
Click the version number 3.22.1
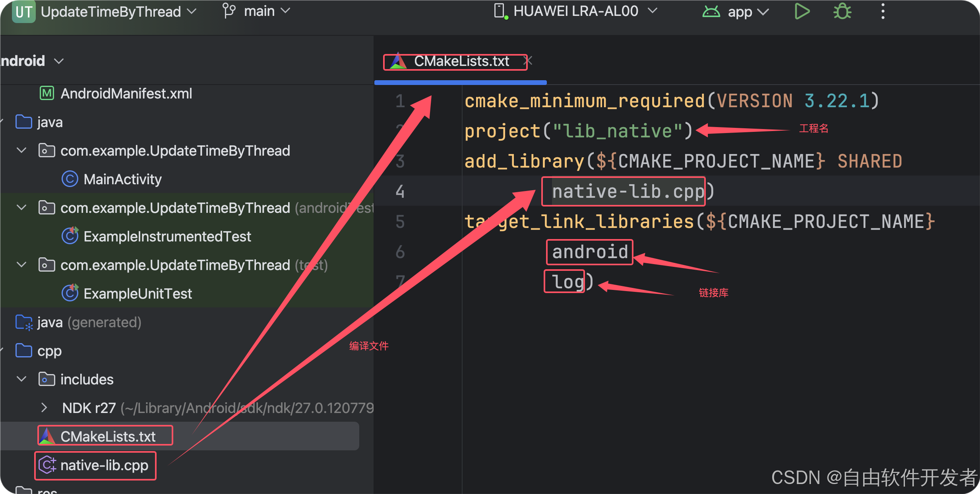[837, 101]
